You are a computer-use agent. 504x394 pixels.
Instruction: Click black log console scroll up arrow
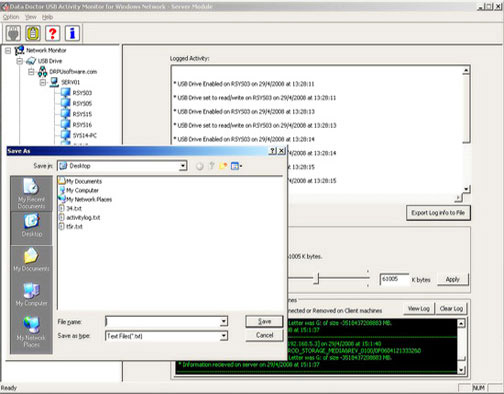(x=461, y=323)
